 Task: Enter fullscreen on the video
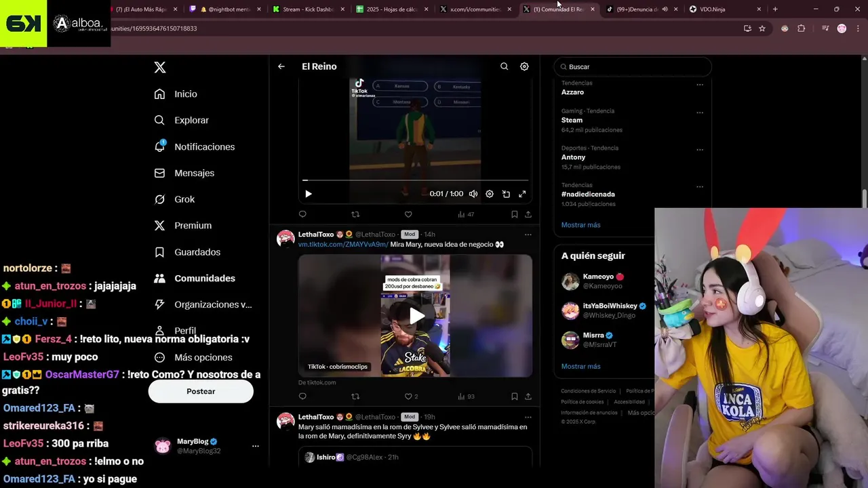(x=522, y=194)
